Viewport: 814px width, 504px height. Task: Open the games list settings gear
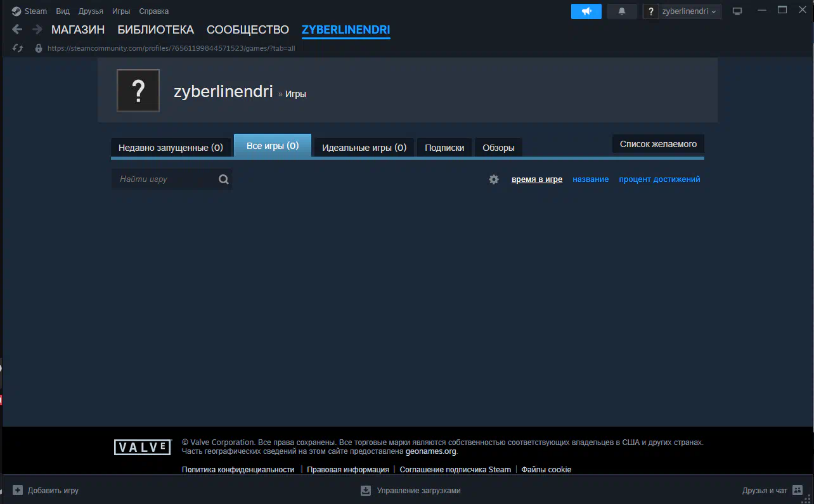point(494,179)
